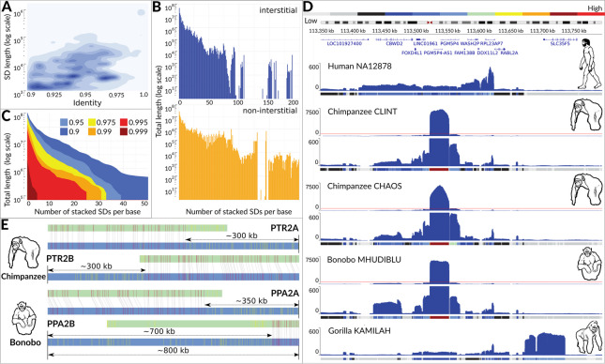Click the 'Gorilla KAMILAH' track title
The height and width of the screenshot is (364, 605).
coord(359,330)
